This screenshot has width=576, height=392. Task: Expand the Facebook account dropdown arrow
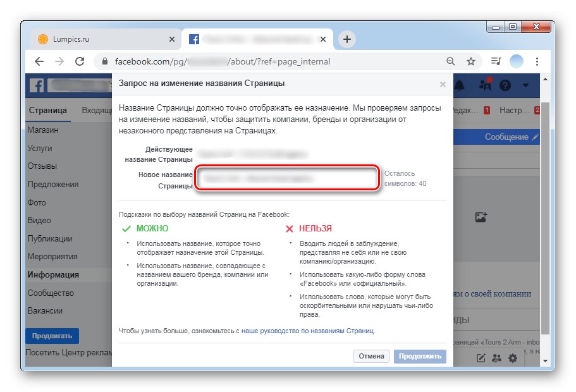pyautogui.click(x=525, y=85)
